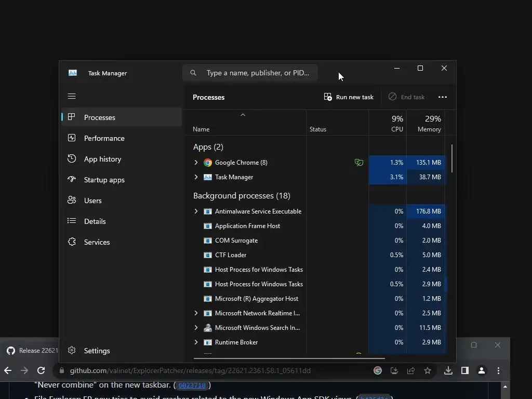
Task: Click the Google Chrome app icon
Action: pyautogui.click(x=208, y=163)
